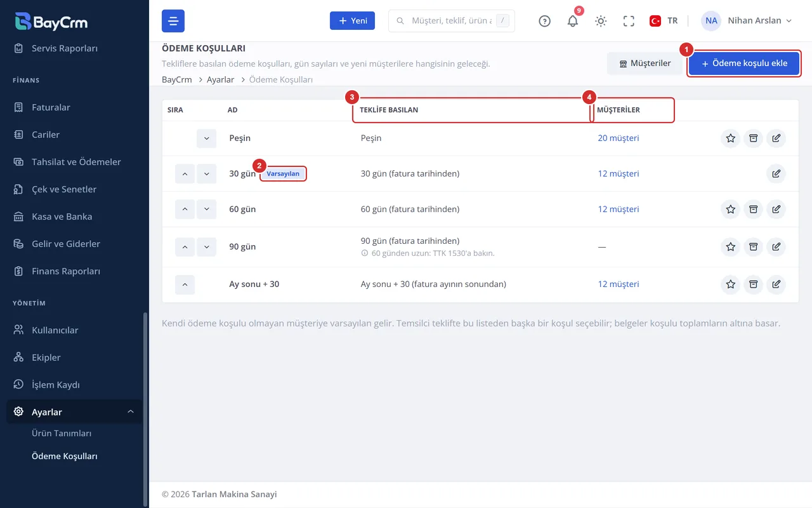Edit the Peşin payment term

[x=776, y=138]
